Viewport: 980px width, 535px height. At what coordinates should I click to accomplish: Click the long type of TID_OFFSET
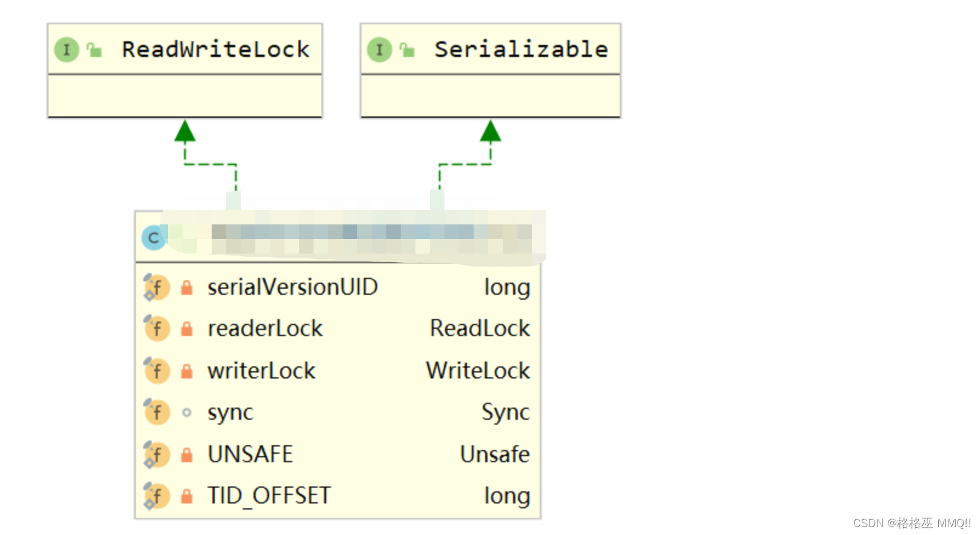click(507, 497)
